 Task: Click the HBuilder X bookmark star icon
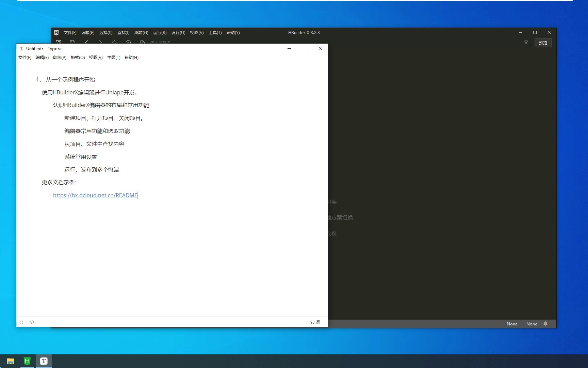click(x=114, y=42)
